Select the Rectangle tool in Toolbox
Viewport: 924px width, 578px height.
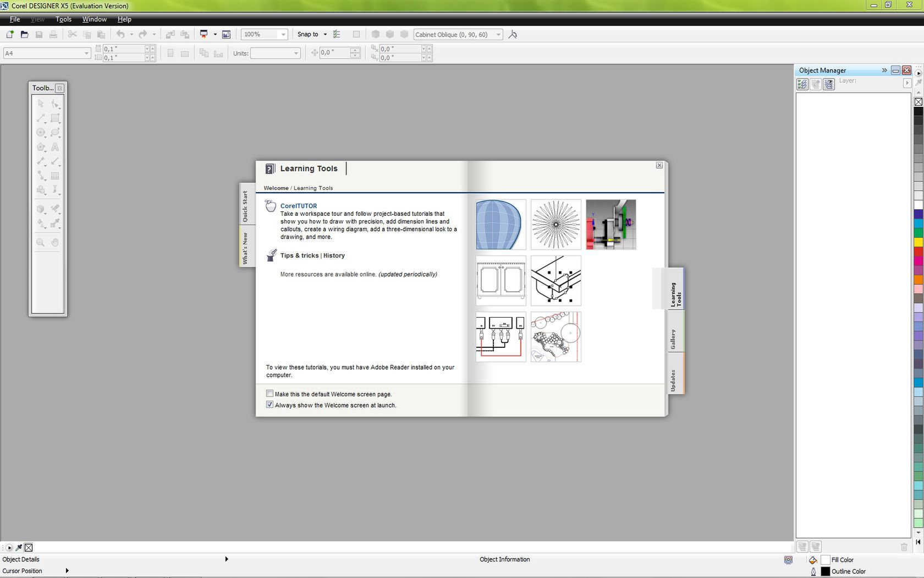pyautogui.click(x=55, y=118)
